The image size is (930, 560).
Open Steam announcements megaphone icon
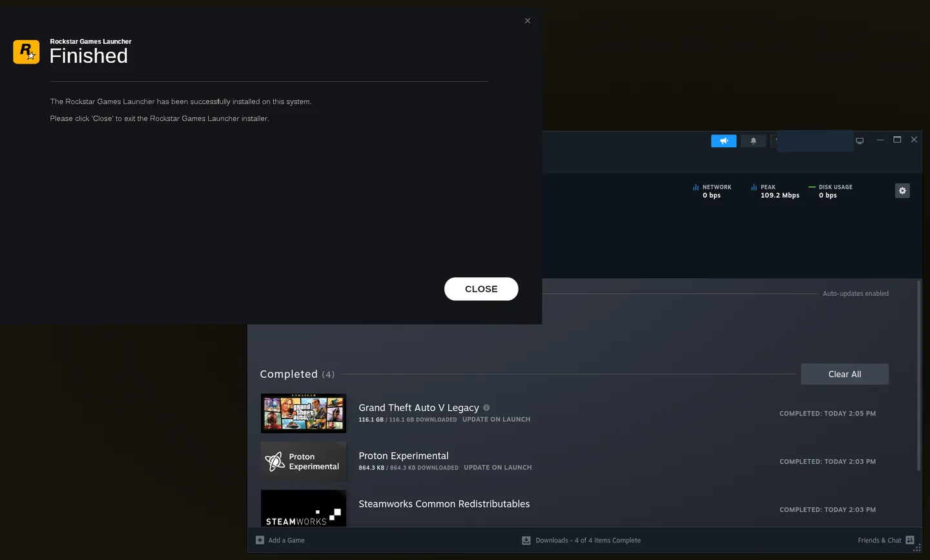(x=724, y=141)
